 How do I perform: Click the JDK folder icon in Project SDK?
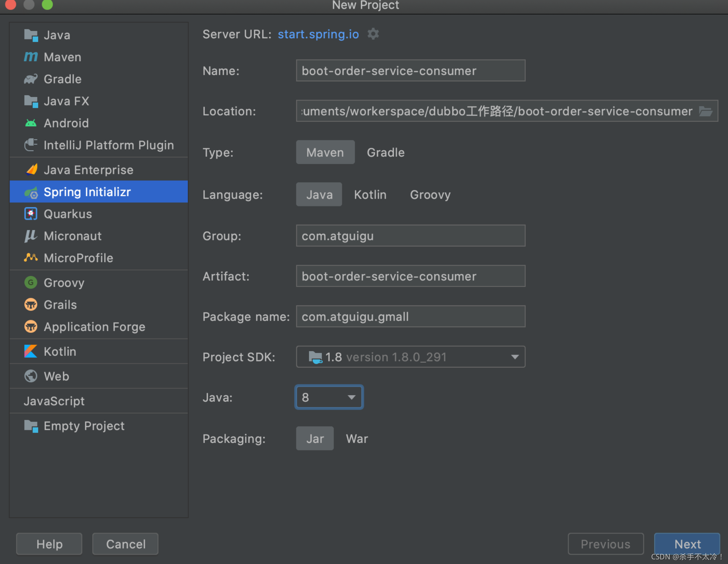coord(315,357)
